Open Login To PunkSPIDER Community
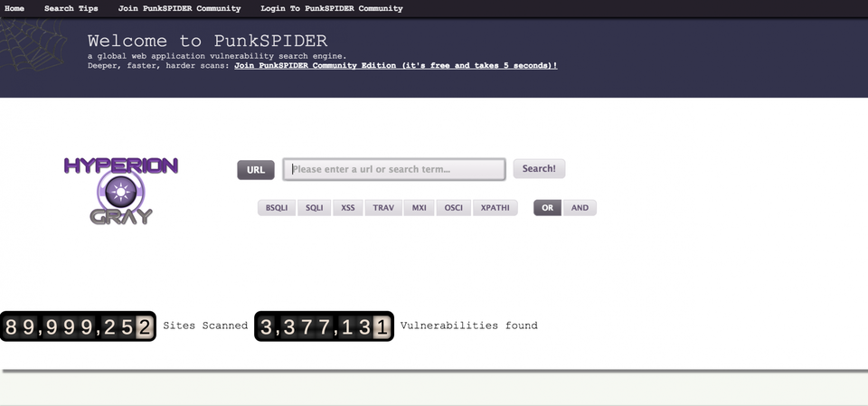Image resolution: width=868 pixels, height=406 pixels. 332,8
